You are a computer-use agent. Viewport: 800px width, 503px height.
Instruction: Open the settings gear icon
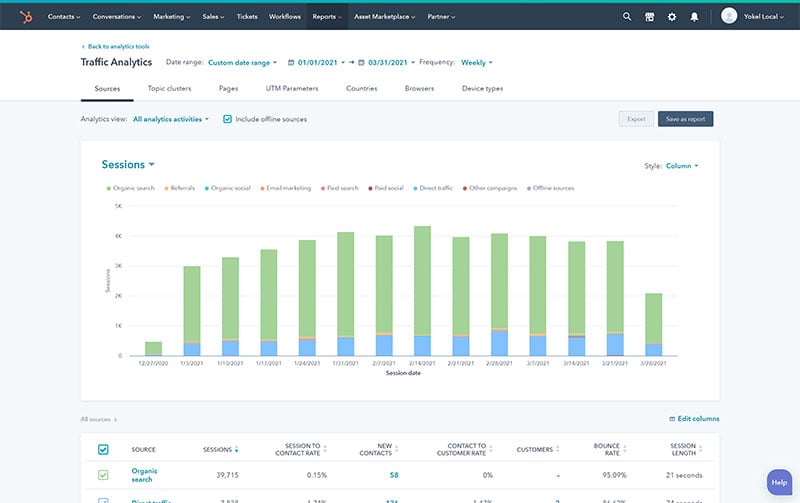[672, 17]
